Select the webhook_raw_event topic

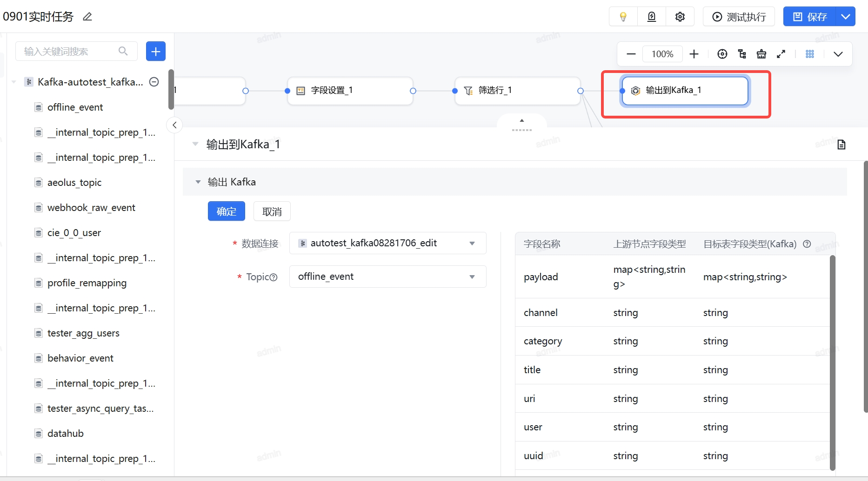coord(91,208)
